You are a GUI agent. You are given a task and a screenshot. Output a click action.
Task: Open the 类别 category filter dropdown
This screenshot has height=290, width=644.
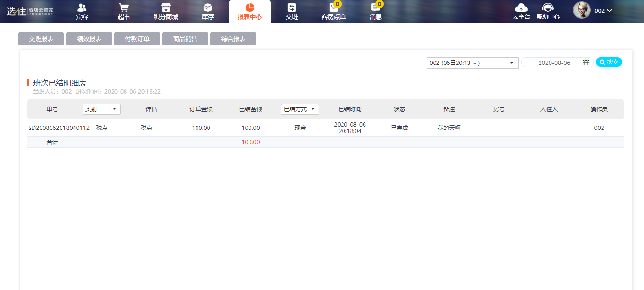[102, 109]
